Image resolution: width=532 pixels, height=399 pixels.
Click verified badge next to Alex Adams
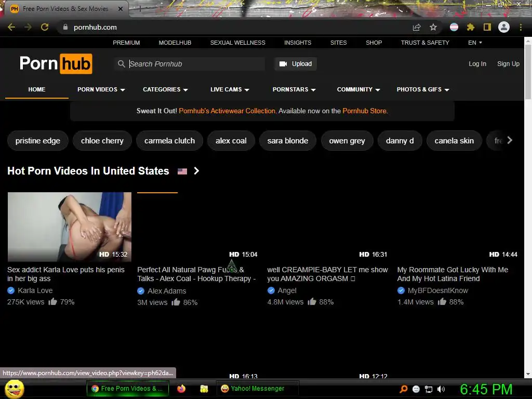click(141, 291)
